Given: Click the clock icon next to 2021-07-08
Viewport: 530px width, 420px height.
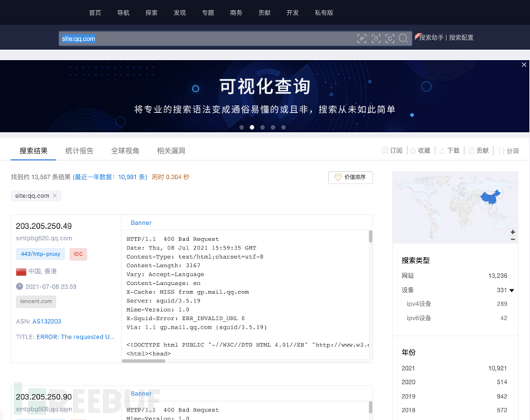Looking at the screenshot, I should point(20,286).
